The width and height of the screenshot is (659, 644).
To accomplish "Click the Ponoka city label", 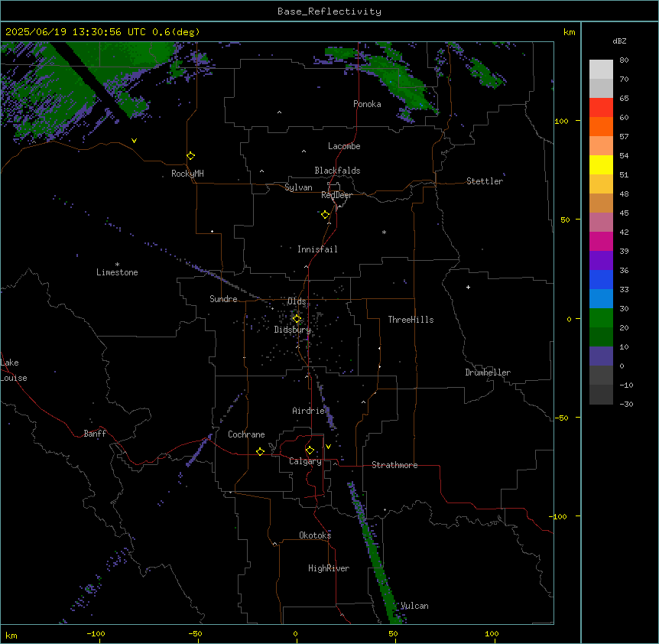I will (367, 104).
